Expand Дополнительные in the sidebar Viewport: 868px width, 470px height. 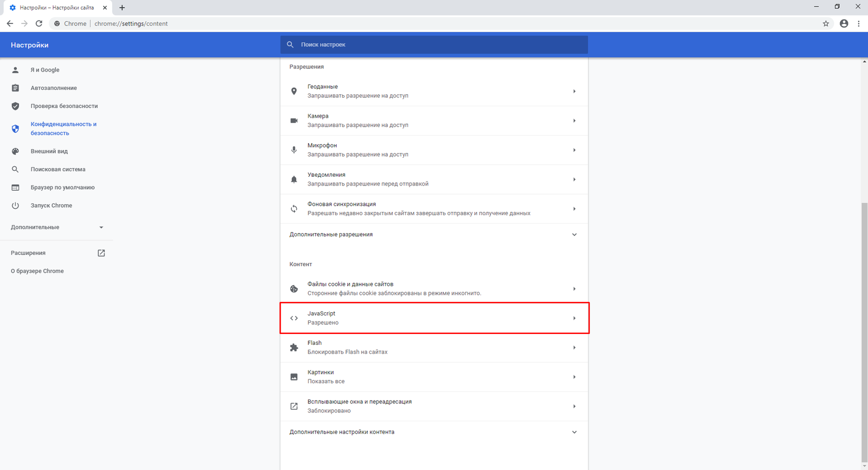tap(101, 227)
